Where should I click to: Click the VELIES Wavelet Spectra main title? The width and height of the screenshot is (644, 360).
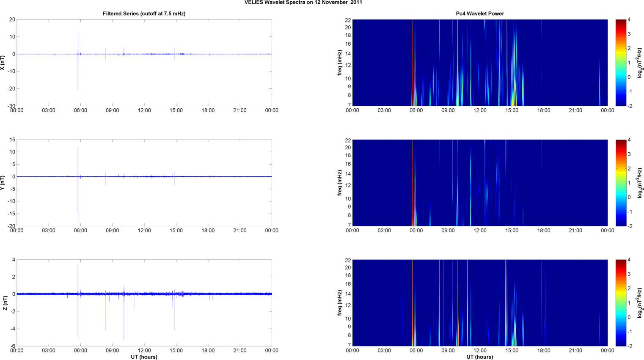click(303, 3)
